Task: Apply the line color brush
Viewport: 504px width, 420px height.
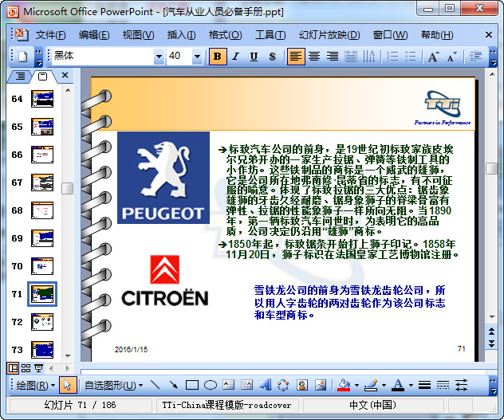Action: point(371,385)
